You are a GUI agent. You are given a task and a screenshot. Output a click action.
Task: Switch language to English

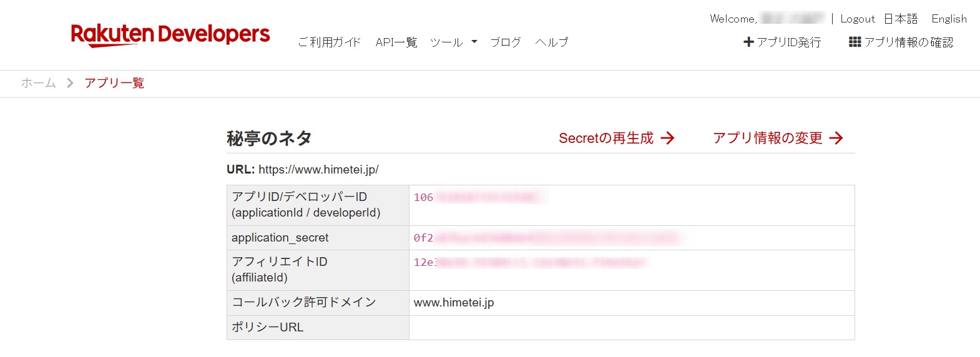click(x=949, y=19)
